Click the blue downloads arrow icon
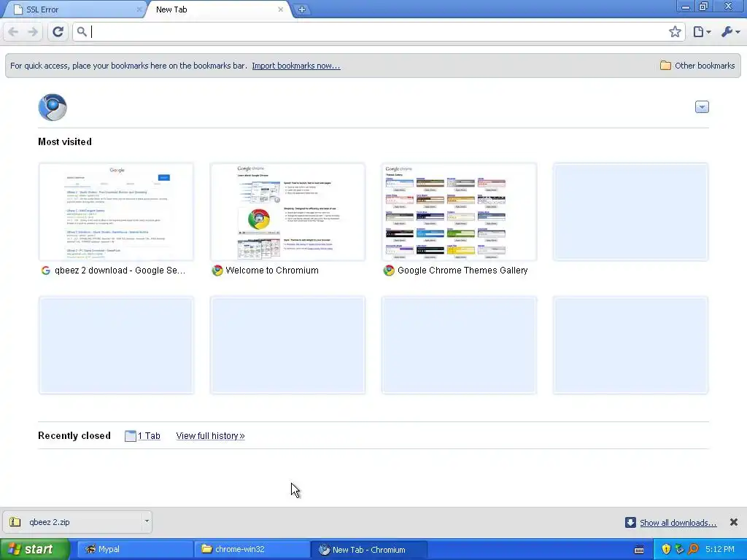The width and height of the screenshot is (747, 560). click(x=630, y=522)
